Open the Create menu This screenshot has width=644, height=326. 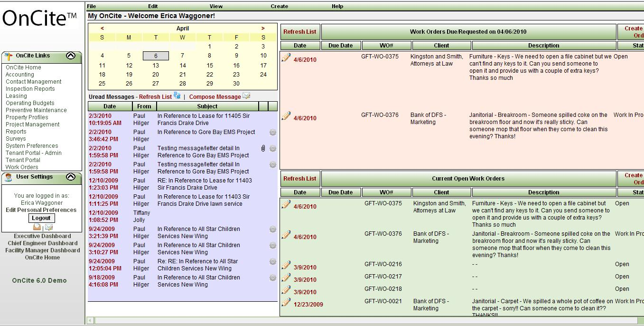tap(280, 6)
